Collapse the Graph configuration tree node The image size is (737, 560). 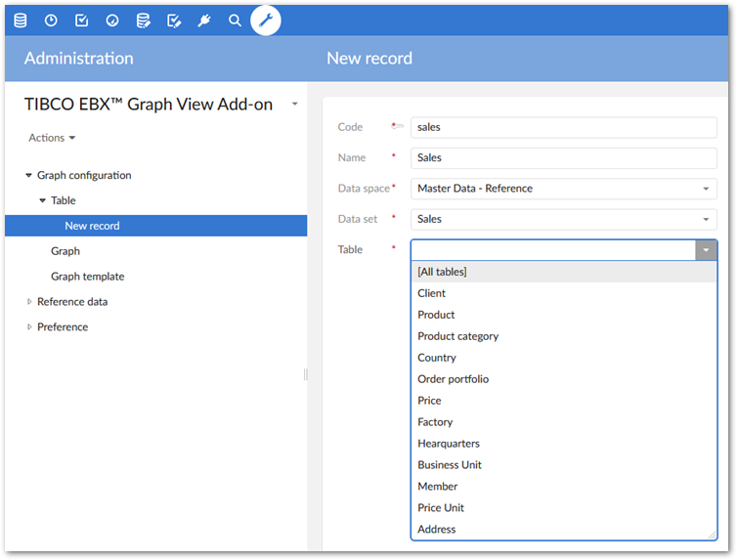[x=29, y=176]
